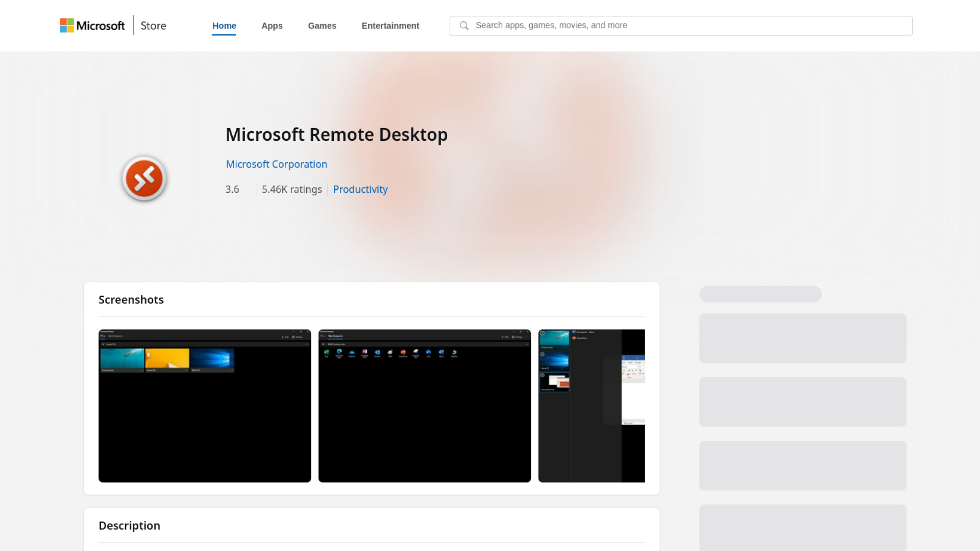Open the Snipping Tool icon in the workspace

click(x=416, y=352)
